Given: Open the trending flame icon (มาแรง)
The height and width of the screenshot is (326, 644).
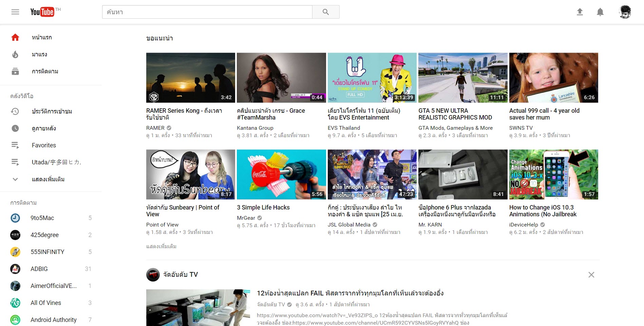Looking at the screenshot, I should pos(15,54).
